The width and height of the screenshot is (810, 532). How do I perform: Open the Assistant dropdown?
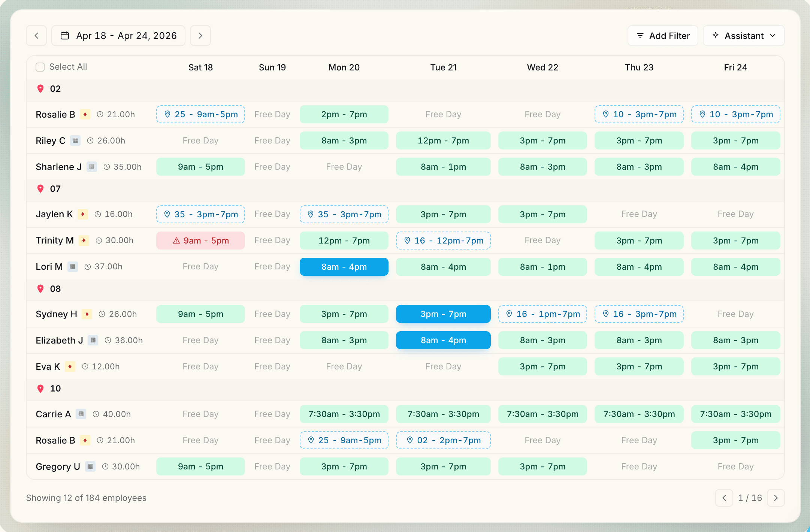(744, 36)
